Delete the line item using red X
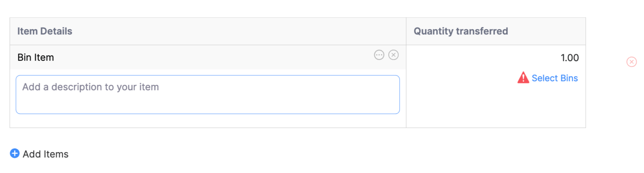The image size is (644, 173). [631, 62]
